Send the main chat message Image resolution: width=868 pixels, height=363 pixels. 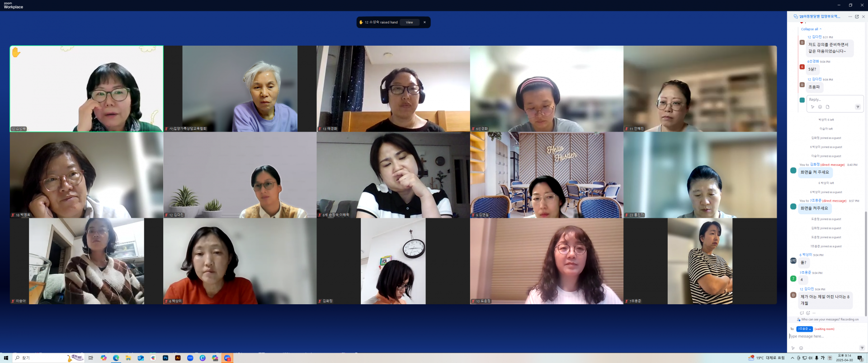tap(862, 348)
